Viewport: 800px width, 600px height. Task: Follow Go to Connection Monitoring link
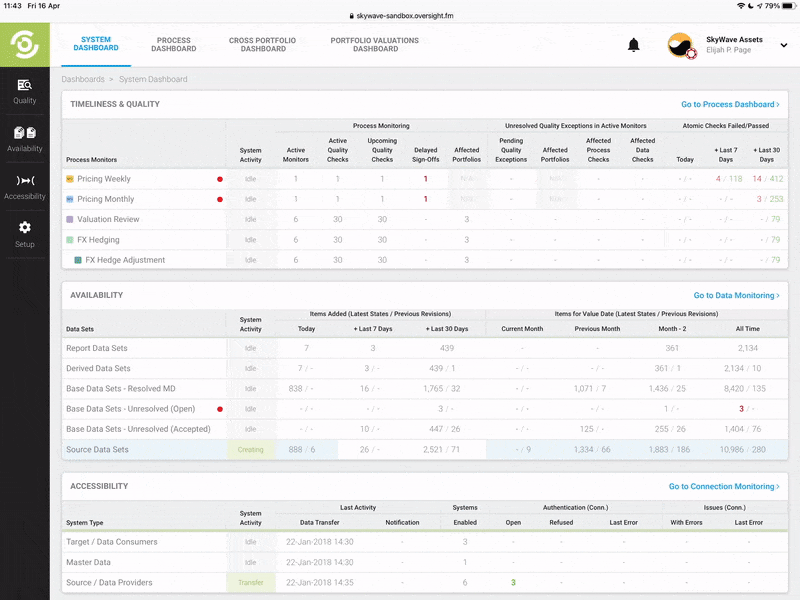coord(724,487)
